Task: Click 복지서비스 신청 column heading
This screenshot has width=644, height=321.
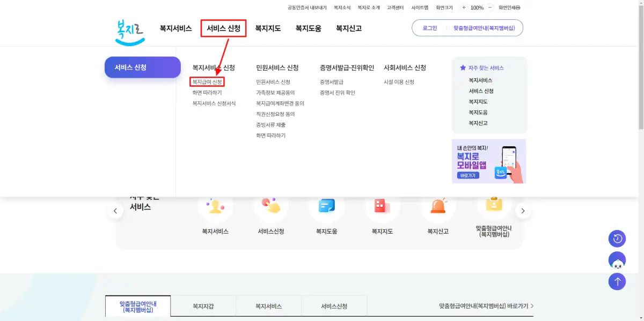Action: 214,68
